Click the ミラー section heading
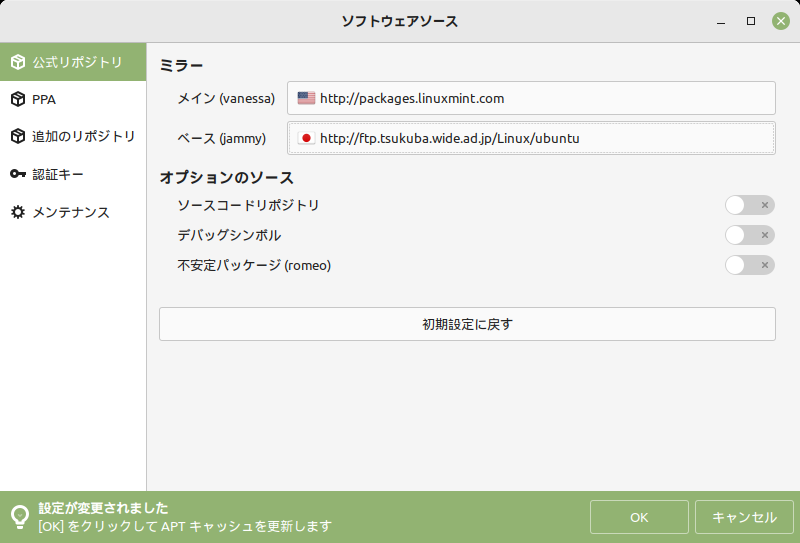 [x=182, y=65]
